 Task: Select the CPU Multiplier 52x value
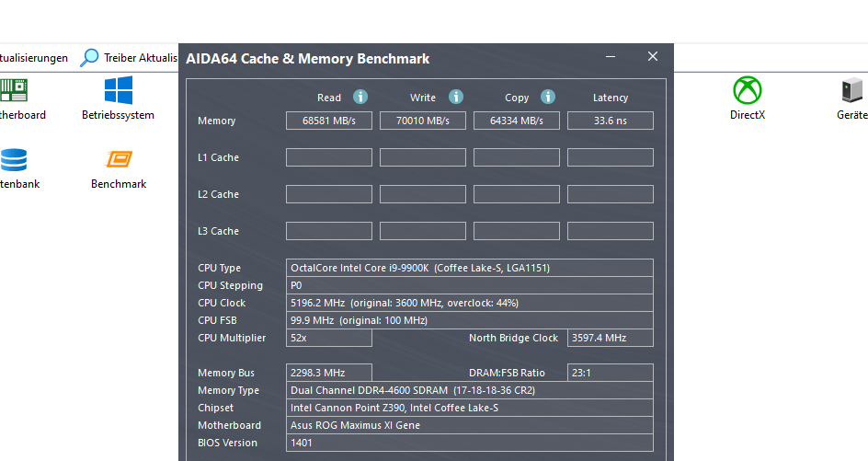pyautogui.click(x=329, y=338)
